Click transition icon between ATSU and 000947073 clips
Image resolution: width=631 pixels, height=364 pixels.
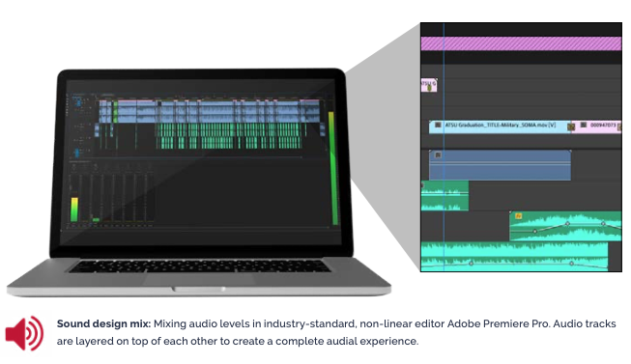[571, 127]
